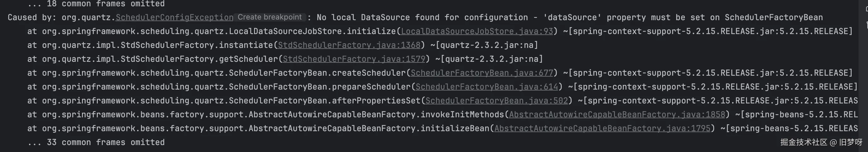Screen dimensions: 868x152
Task: Follow the SchedulerFactoryBean.java:502 link
Action: pos(497,100)
